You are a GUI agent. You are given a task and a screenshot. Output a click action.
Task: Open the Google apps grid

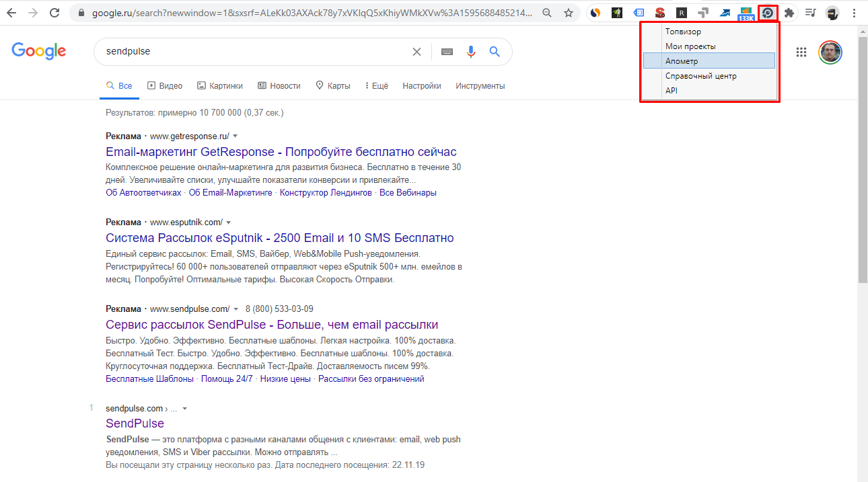click(x=801, y=52)
